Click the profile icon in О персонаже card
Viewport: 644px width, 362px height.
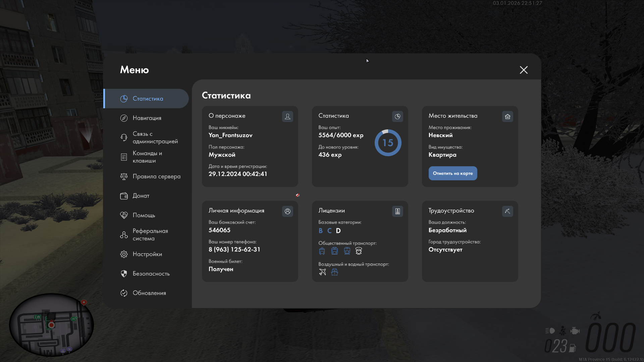287,116
